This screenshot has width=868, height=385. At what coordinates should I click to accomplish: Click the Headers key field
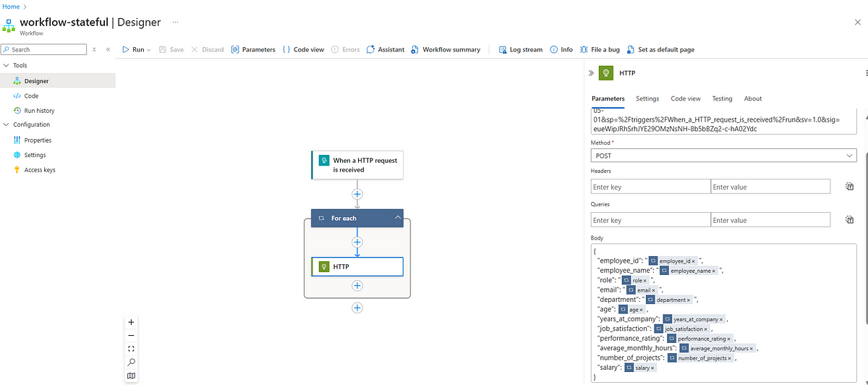[650, 187]
